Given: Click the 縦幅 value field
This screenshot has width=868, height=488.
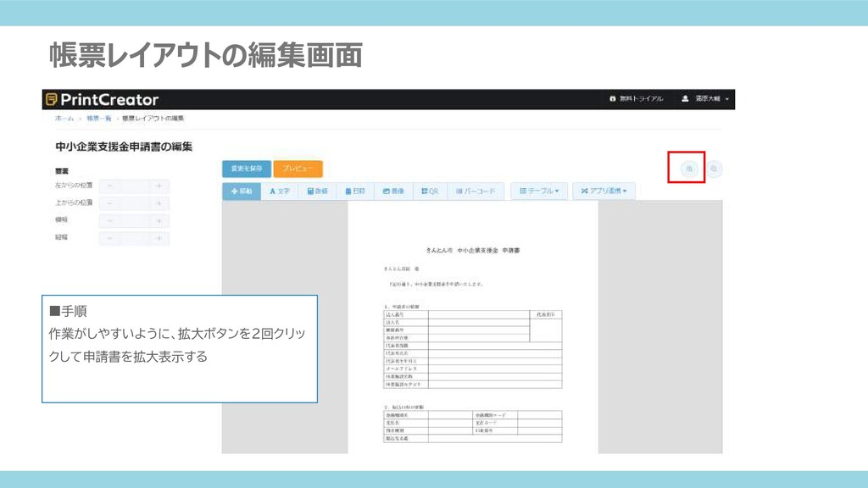Looking at the screenshot, I should (134, 238).
